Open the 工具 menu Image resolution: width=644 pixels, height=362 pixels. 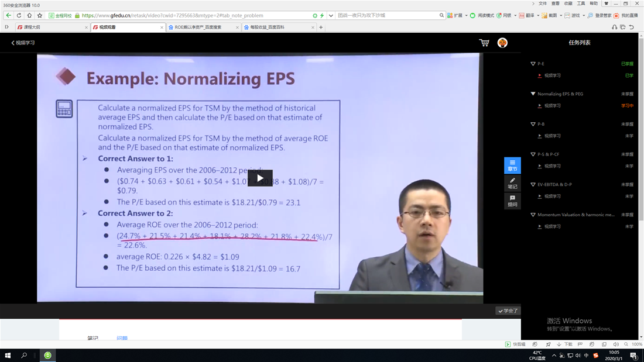(x=581, y=4)
